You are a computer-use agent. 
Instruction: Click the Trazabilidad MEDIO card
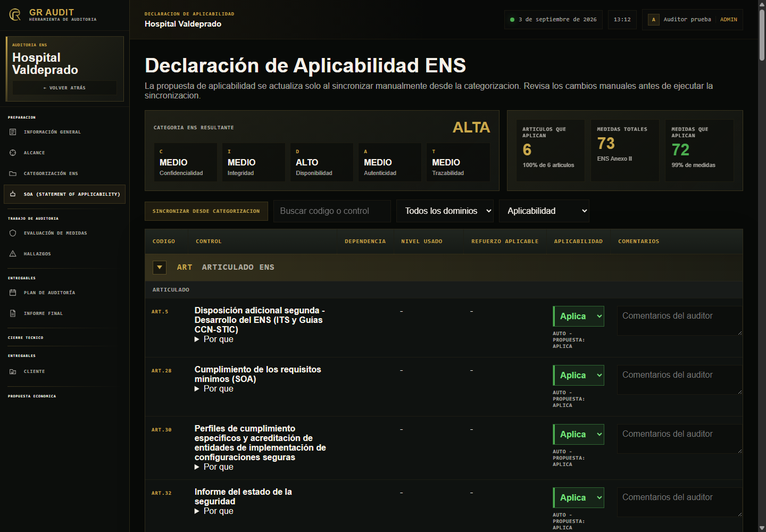pyautogui.click(x=458, y=162)
